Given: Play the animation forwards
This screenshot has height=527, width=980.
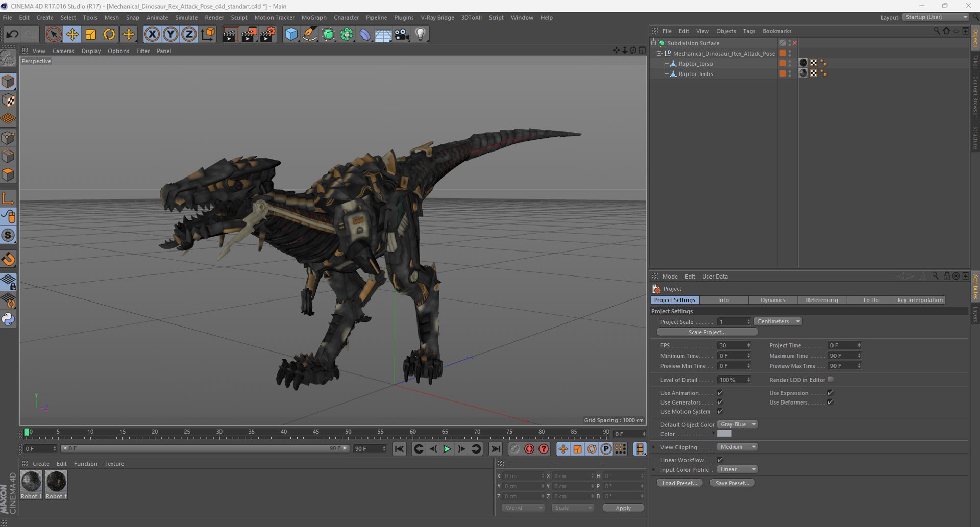Looking at the screenshot, I should coord(447,449).
